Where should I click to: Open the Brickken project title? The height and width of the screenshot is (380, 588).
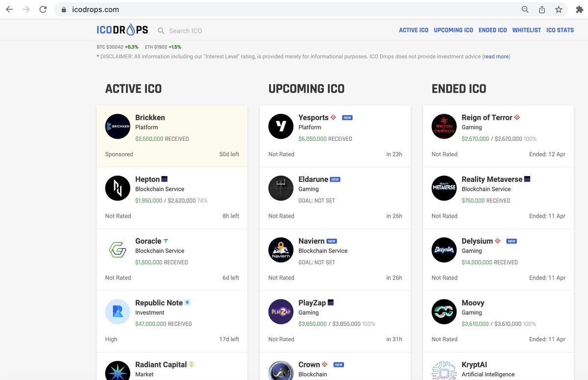(150, 118)
